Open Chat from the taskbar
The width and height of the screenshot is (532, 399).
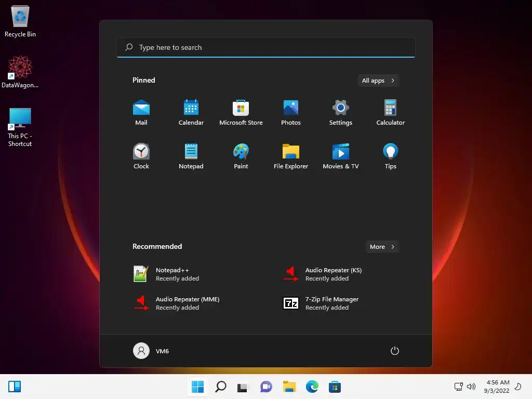(266, 387)
